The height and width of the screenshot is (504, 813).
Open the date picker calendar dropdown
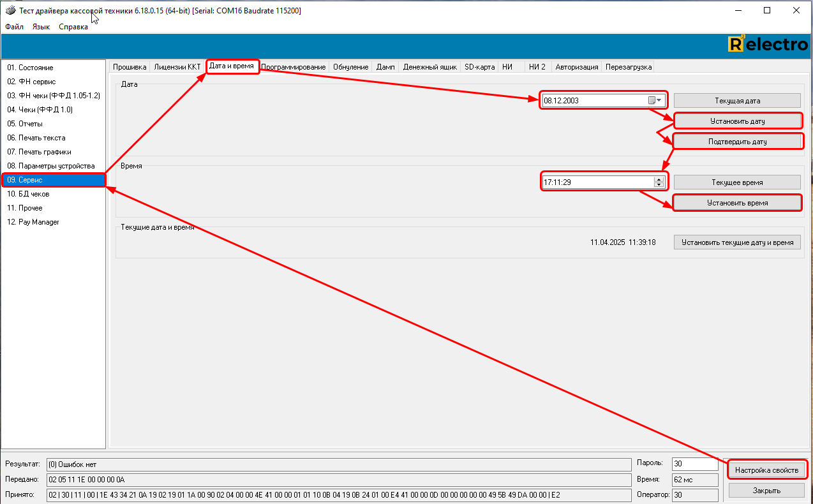[655, 100]
